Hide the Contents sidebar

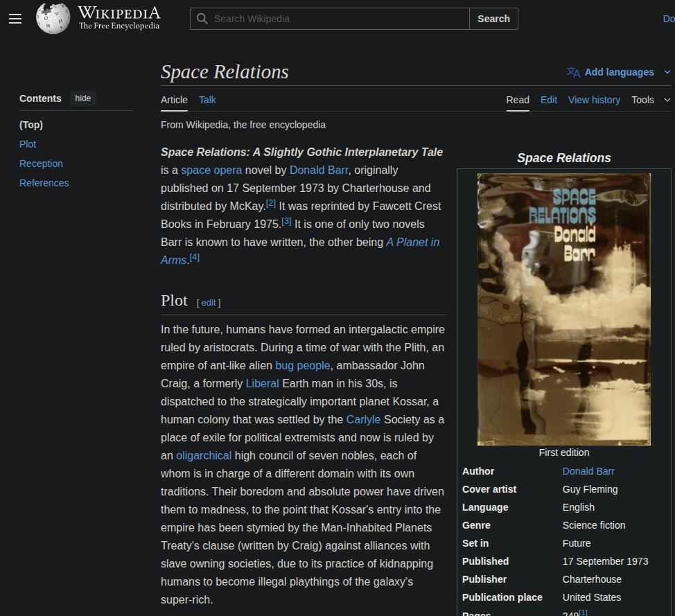(83, 98)
